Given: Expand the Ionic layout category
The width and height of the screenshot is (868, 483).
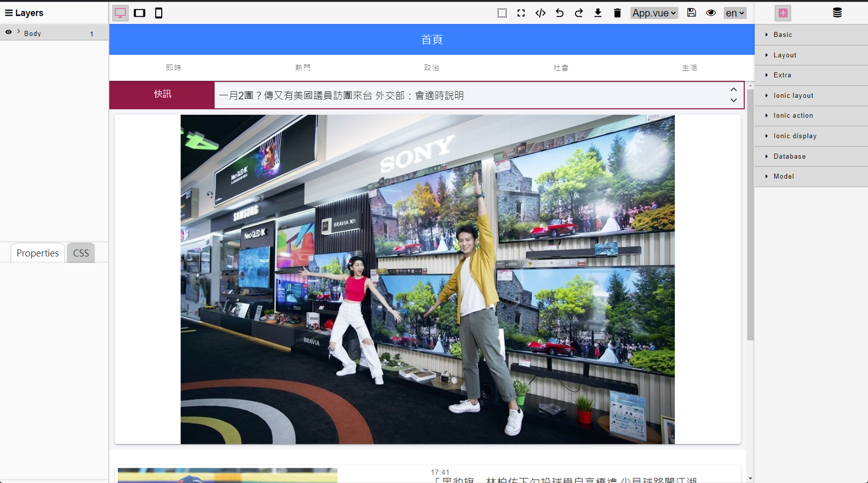Looking at the screenshot, I should coord(811,96).
